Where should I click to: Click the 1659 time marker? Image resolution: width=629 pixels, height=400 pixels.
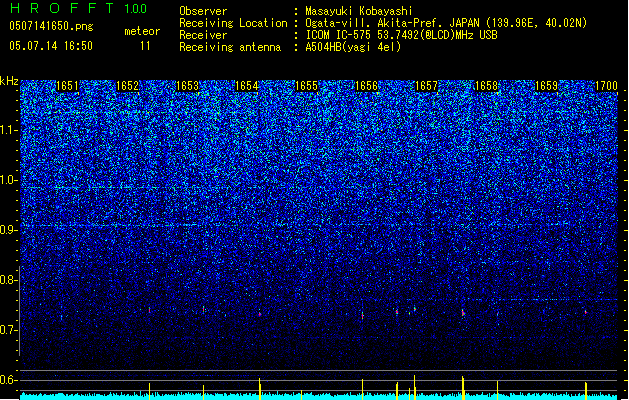click(x=546, y=86)
